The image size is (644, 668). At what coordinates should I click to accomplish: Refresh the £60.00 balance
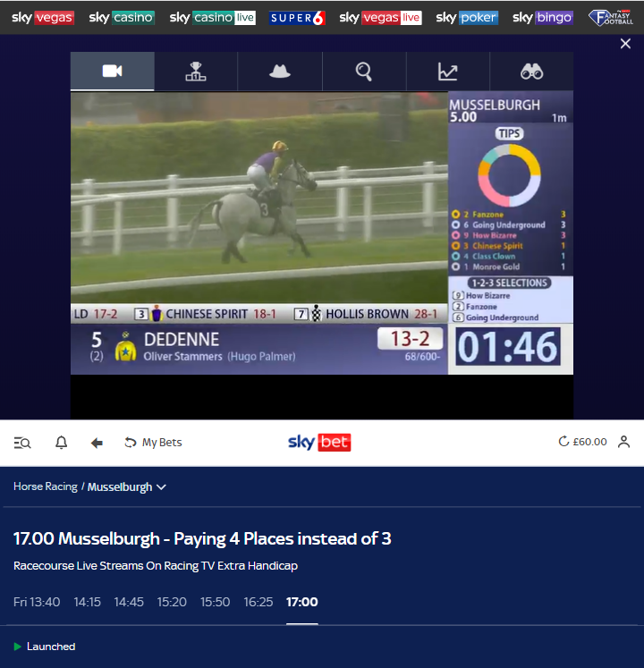563,442
